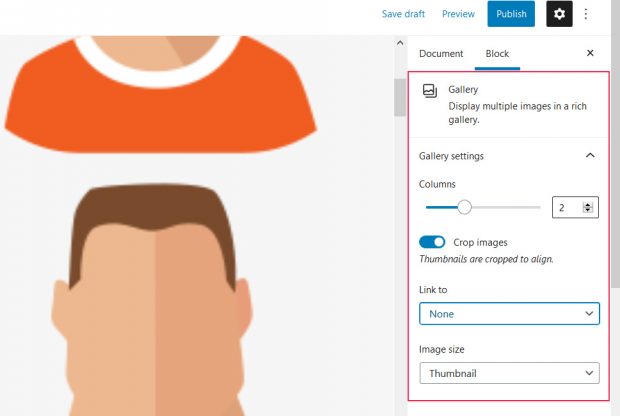Click the Columns number input field
Viewport: 620px width, 416px height.
pyautogui.click(x=567, y=208)
